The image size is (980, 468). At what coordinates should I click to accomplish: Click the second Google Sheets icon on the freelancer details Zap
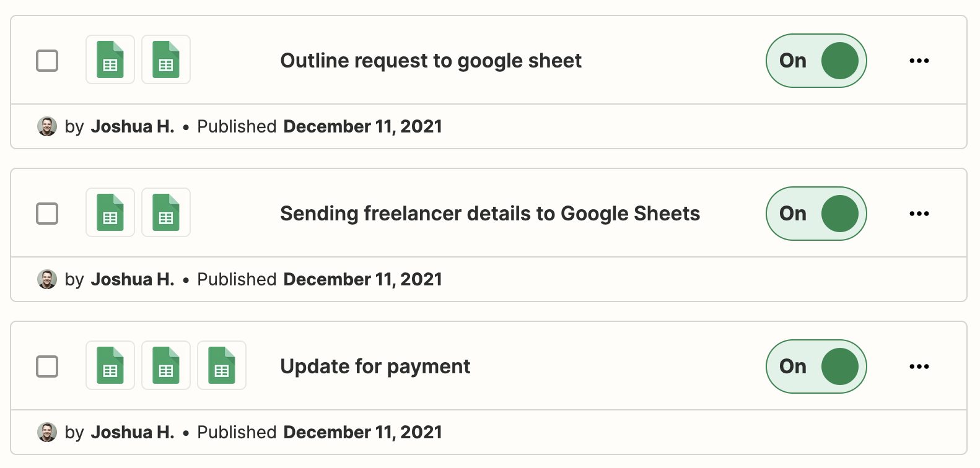point(166,212)
